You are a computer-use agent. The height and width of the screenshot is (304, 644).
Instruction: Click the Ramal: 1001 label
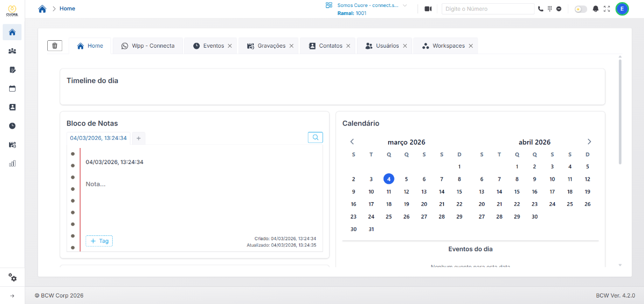tap(352, 13)
